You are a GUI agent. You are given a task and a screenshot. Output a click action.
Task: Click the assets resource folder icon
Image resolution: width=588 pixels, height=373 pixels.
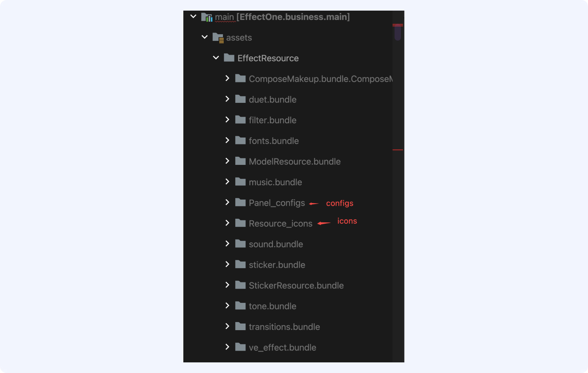pos(218,38)
